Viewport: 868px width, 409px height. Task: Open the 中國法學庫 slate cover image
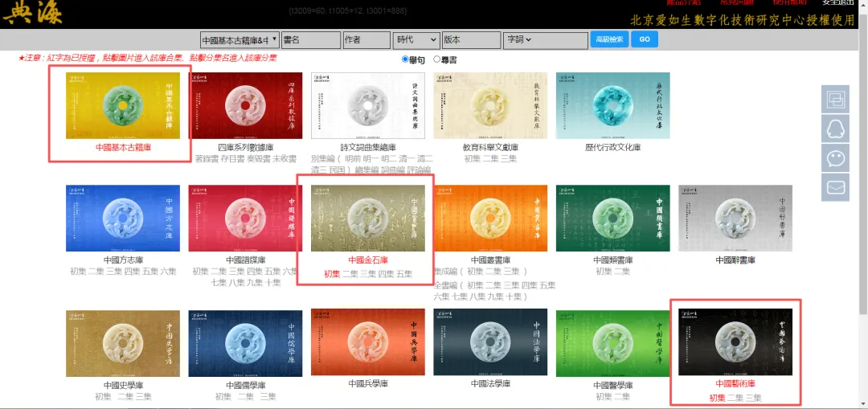(x=490, y=342)
